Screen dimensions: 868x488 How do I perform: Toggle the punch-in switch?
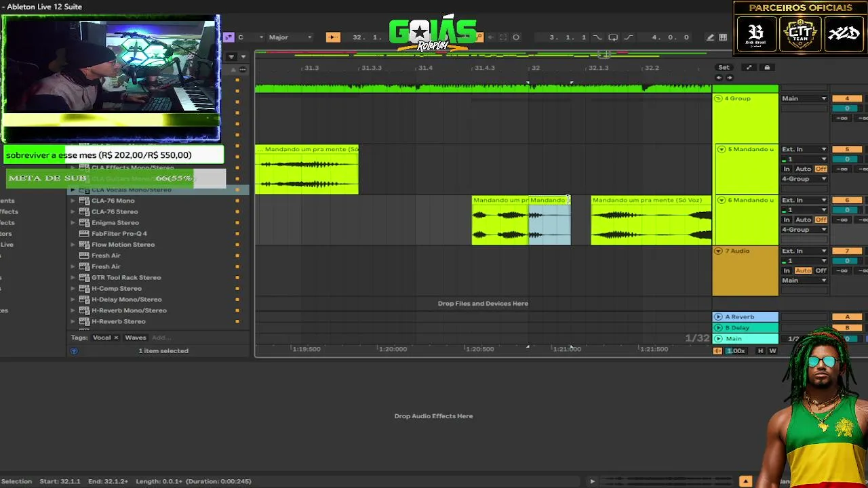597,37
